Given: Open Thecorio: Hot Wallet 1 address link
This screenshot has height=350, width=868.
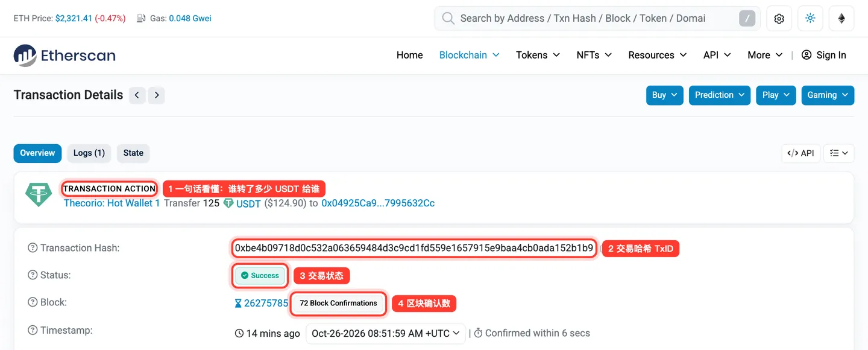Looking at the screenshot, I should [x=112, y=203].
